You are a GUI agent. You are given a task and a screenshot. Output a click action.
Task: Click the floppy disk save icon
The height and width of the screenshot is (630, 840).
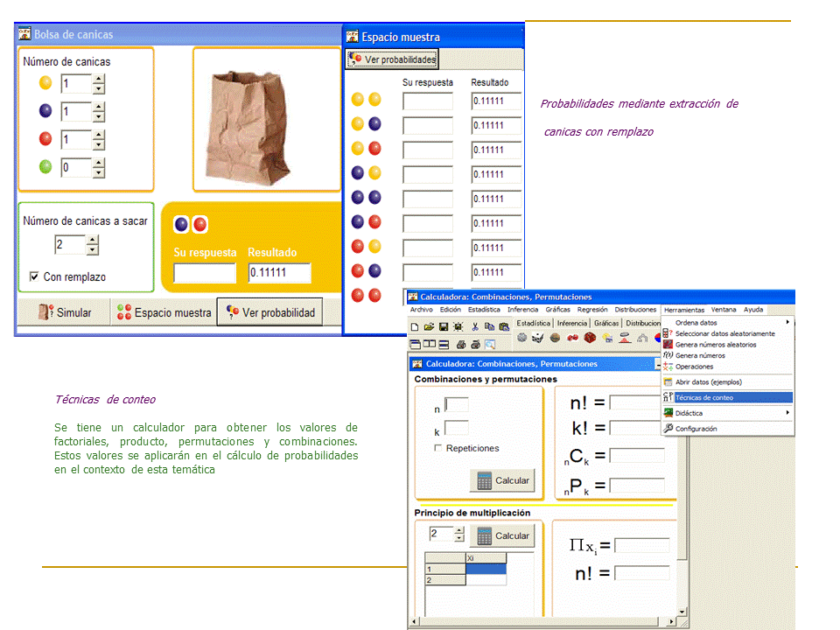click(x=444, y=326)
